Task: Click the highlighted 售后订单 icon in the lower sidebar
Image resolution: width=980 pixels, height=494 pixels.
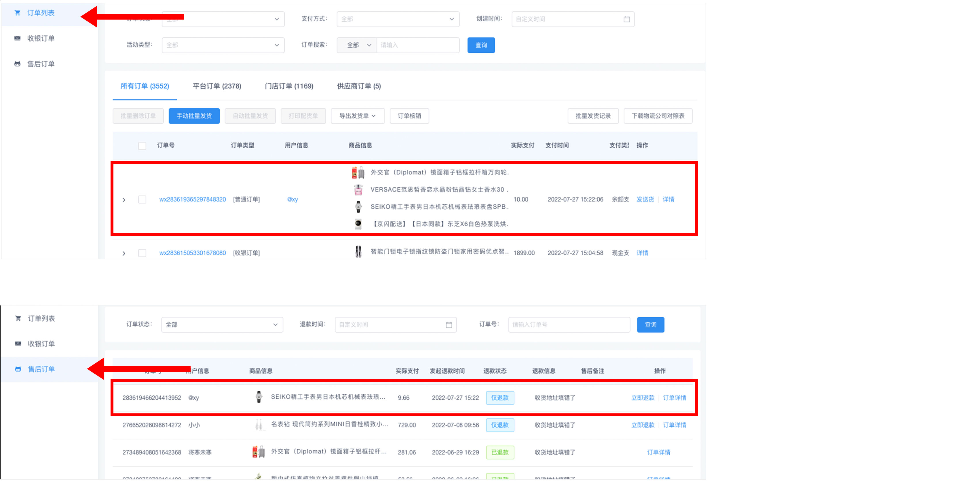Action: click(x=18, y=369)
